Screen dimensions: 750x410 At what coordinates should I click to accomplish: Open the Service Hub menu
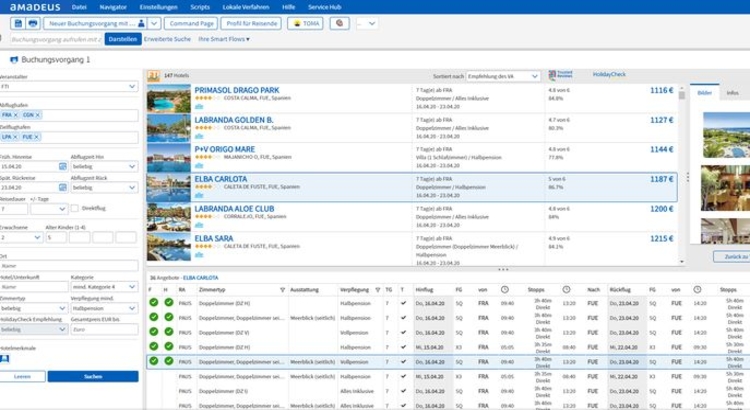[324, 7]
